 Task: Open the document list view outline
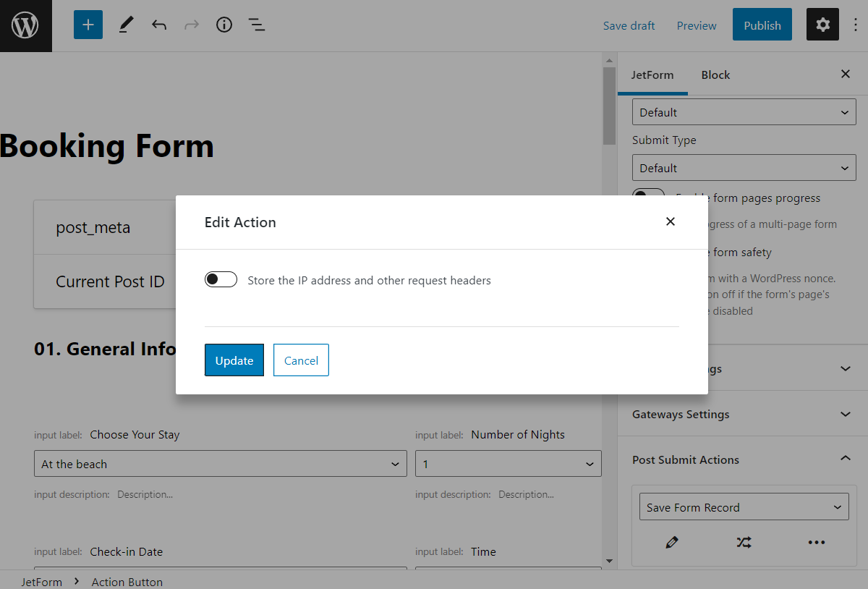[x=256, y=24]
